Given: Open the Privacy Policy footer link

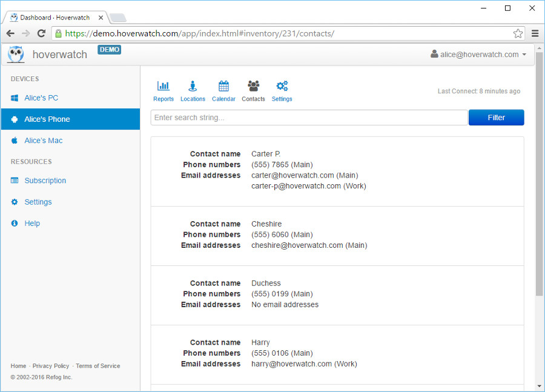Looking at the screenshot, I should tap(51, 366).
